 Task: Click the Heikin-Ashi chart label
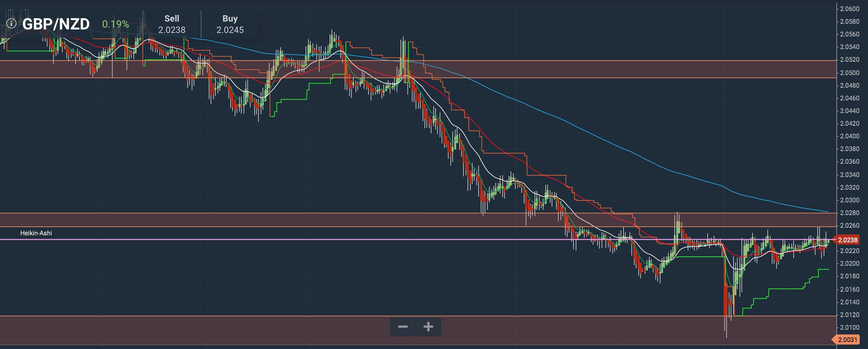pyautogui.click(x=36, y=233)
